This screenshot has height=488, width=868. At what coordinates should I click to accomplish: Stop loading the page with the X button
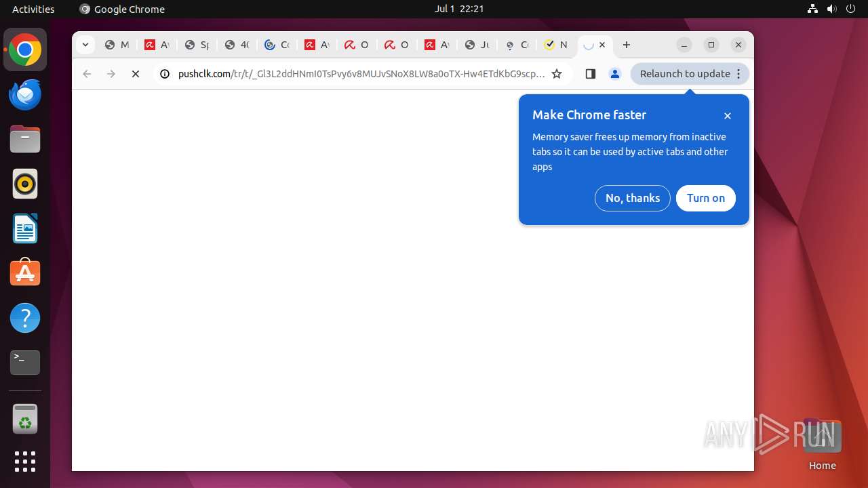pos(136,74)
